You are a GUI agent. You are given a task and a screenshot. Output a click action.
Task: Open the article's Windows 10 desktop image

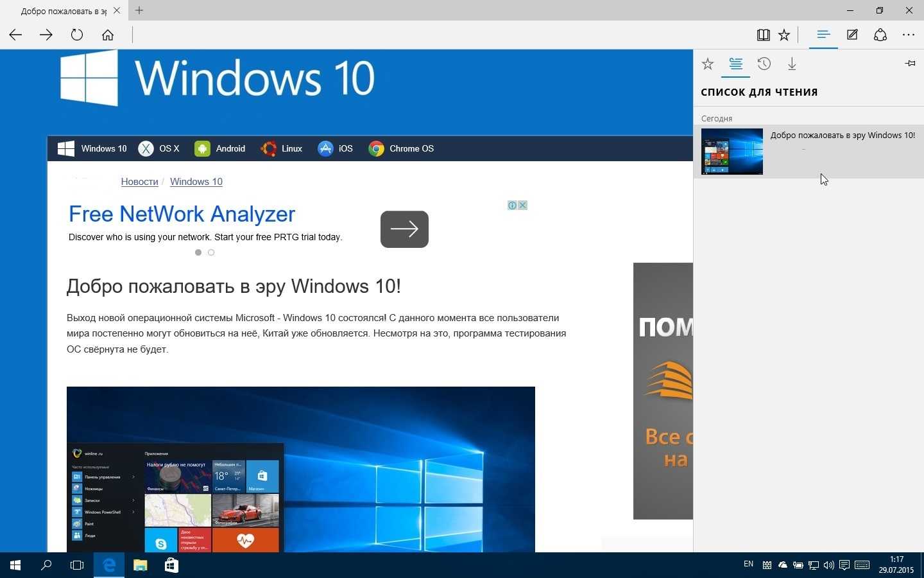click(301, 469)
